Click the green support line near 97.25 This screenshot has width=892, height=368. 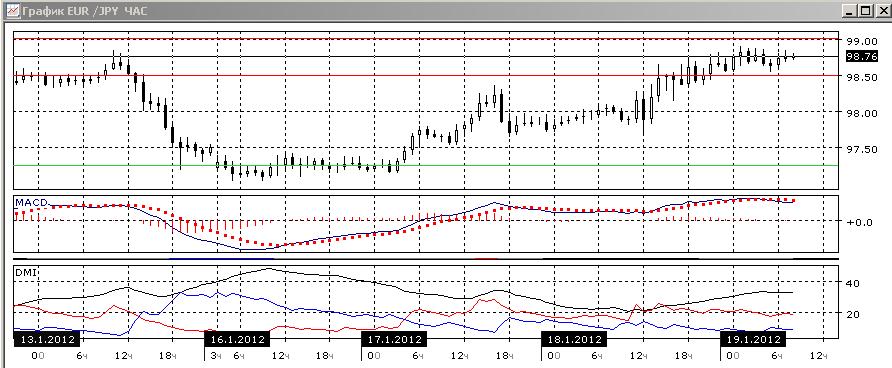pos(426,166)
